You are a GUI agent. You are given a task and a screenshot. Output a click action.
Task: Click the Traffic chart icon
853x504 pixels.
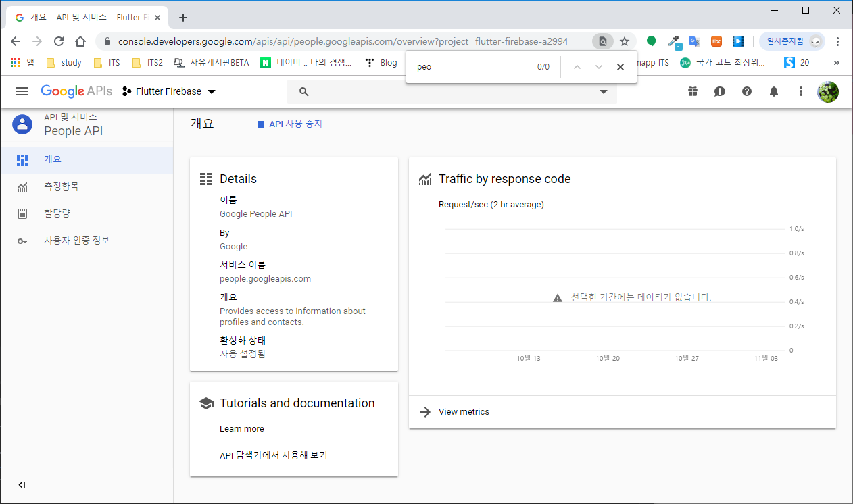425,179
